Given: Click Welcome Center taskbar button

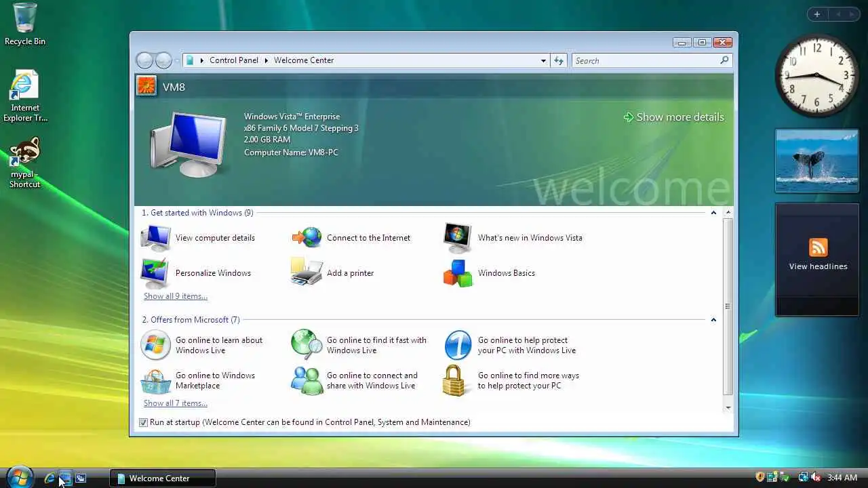Looking at the screenshot, I should pos(163,478).
